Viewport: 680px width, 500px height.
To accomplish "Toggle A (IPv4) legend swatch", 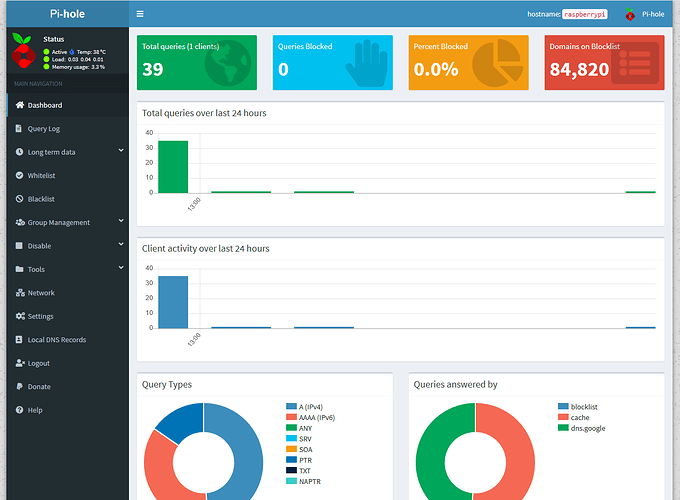I will click(291, 406).
